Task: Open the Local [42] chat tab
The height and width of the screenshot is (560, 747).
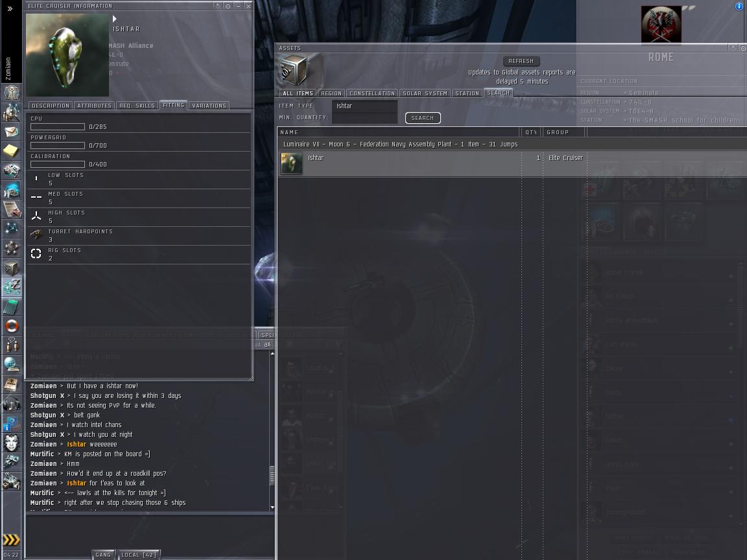Action: point(139,555)
